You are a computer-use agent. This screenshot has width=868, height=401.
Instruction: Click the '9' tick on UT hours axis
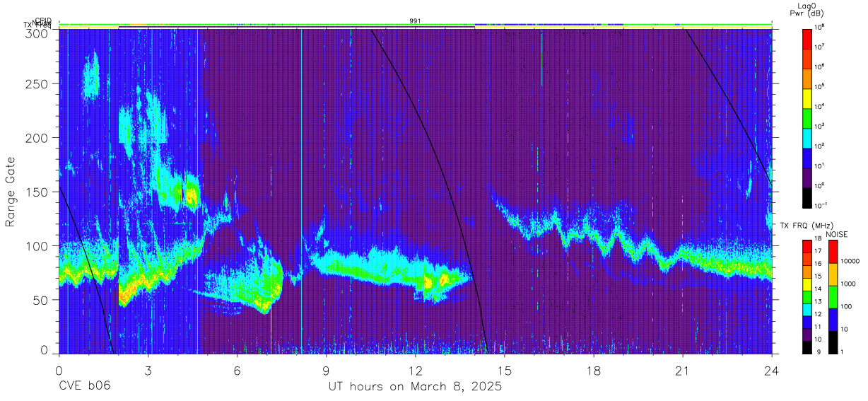326,370
